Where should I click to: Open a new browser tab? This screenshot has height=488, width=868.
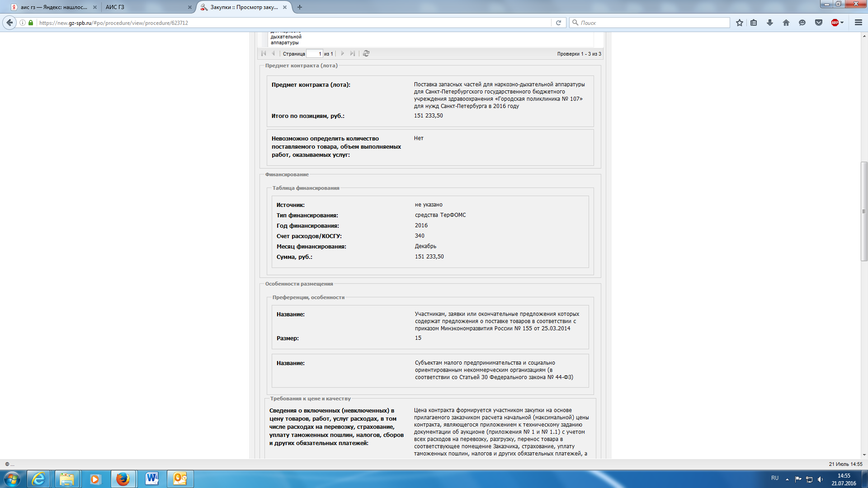pos(300,7)
